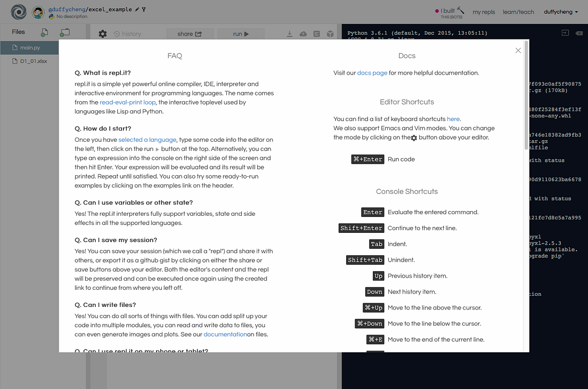The image size is (588, 389).
Task: Open the duffycheng account dropdown
Action: (x=560, y=12)
